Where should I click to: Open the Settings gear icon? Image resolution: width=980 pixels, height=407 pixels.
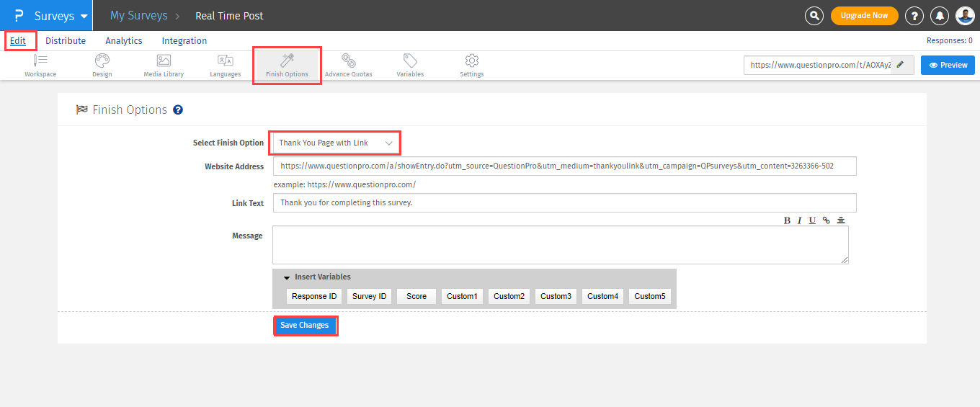coord(472,61)
